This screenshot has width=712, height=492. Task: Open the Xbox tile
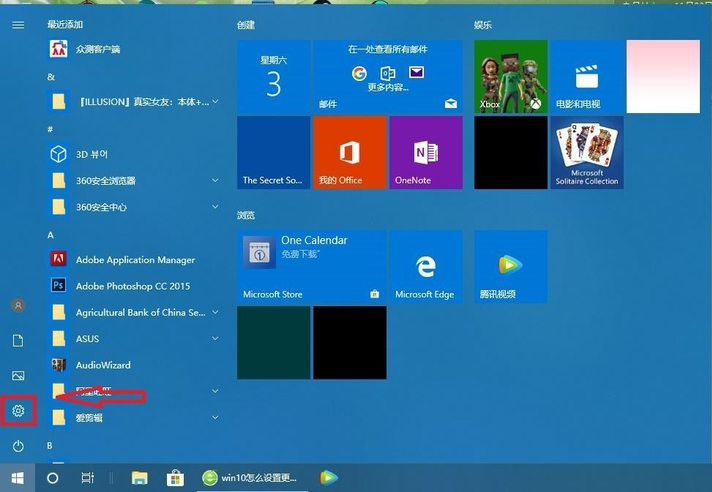[510, 76]
